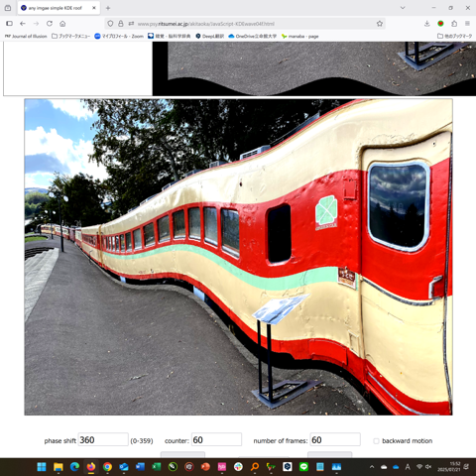Edit the number of frames field
The width and height of the screenshot is (476, 476).
(335, 439)
